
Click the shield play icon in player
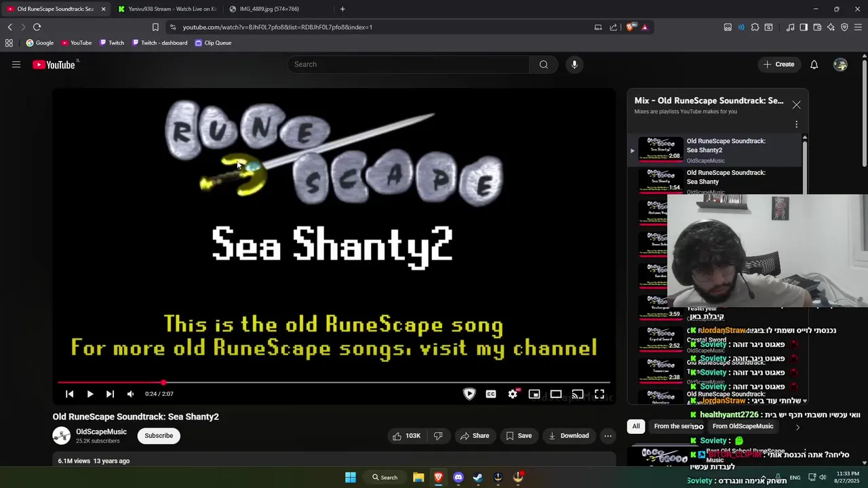(469, 394)
